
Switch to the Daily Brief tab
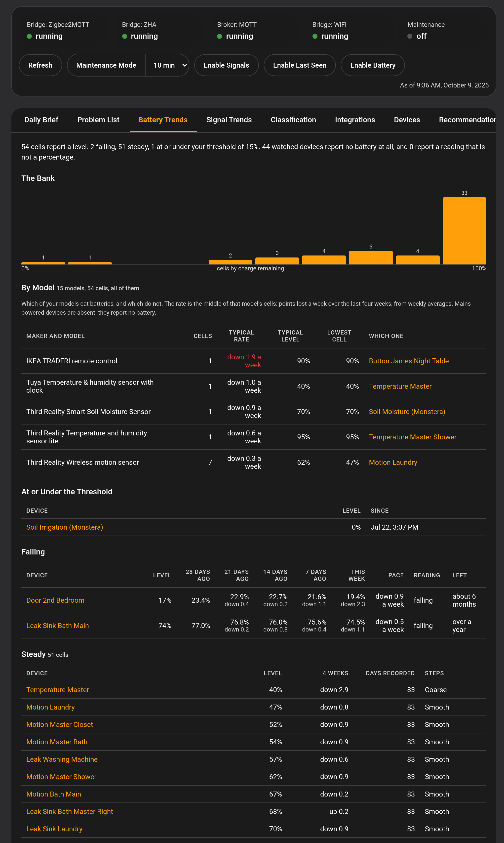point(41,120)
